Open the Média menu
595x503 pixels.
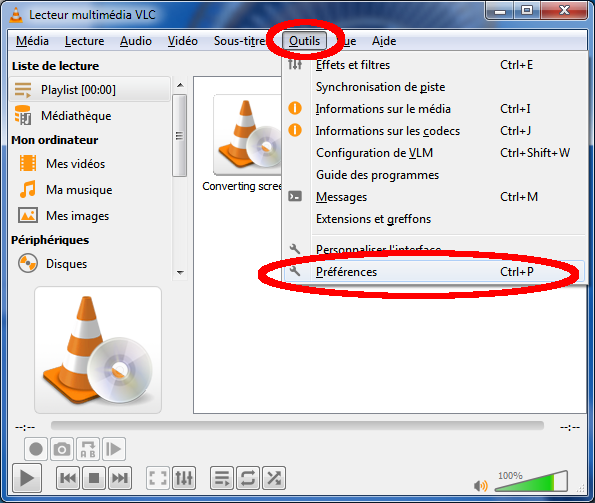[32, 41]
